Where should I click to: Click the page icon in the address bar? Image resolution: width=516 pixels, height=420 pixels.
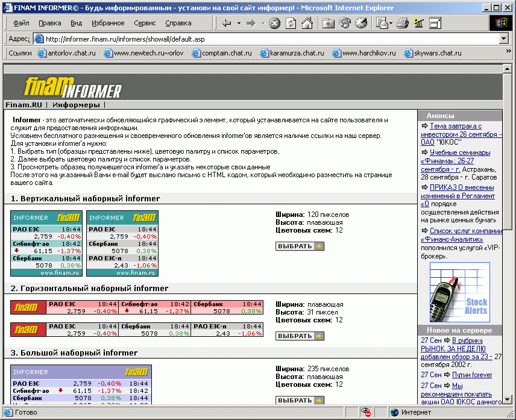pos(39,39)
